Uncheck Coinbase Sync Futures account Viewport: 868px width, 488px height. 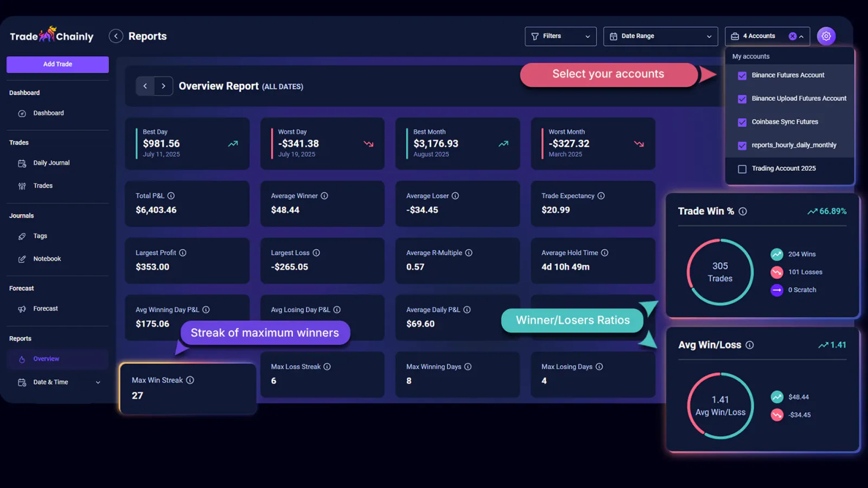pyautogui.click(x=742, y=122)
